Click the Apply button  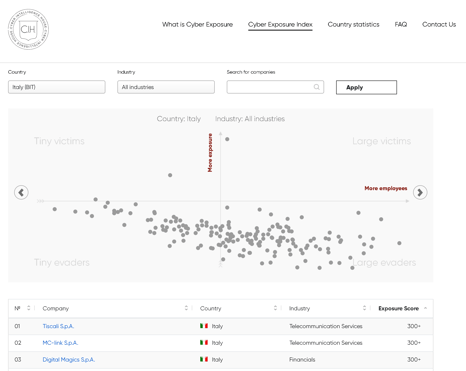coord(366,87)
